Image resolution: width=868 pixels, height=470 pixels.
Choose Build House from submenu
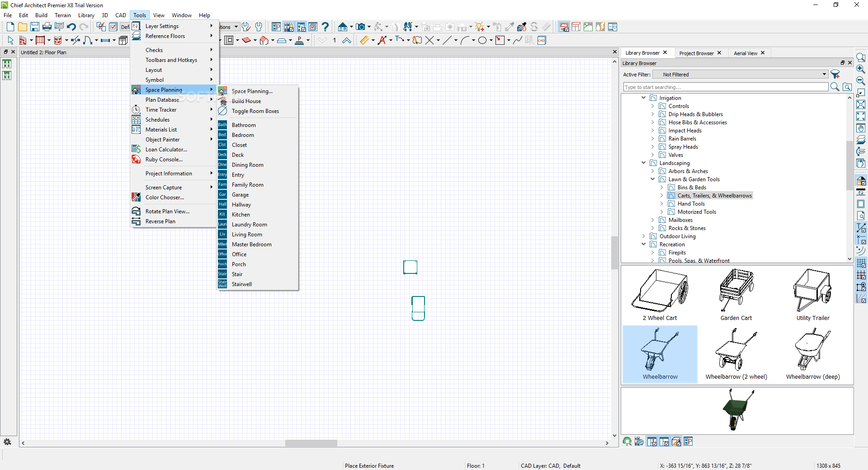point(246,101)
